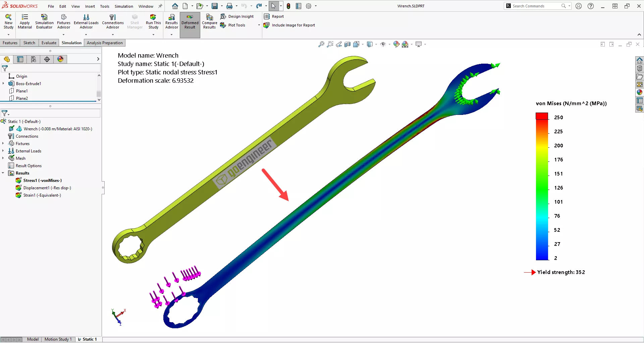
Task: Open the Fixtures Advisor
Action: (63, 21)
